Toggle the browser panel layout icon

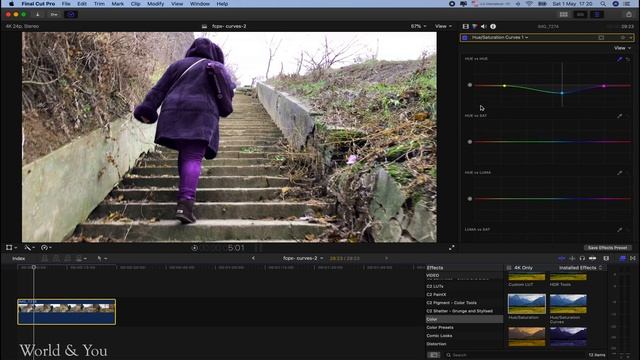point(564,15)
